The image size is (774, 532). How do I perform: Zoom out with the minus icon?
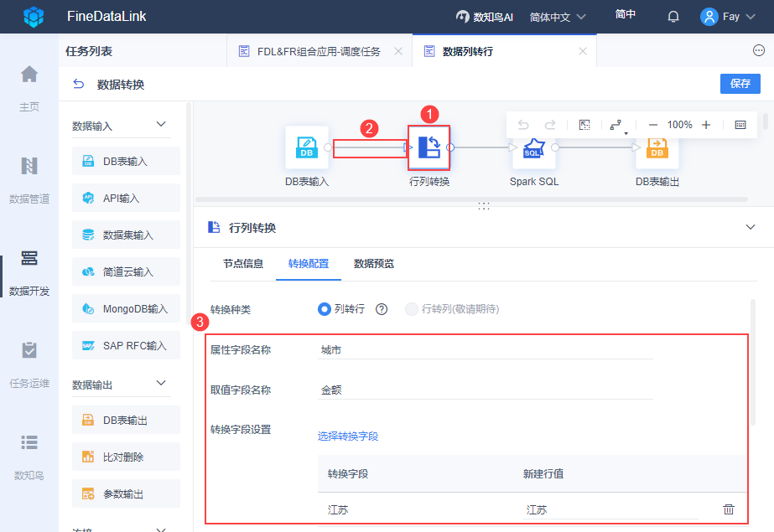pos(653,125)
